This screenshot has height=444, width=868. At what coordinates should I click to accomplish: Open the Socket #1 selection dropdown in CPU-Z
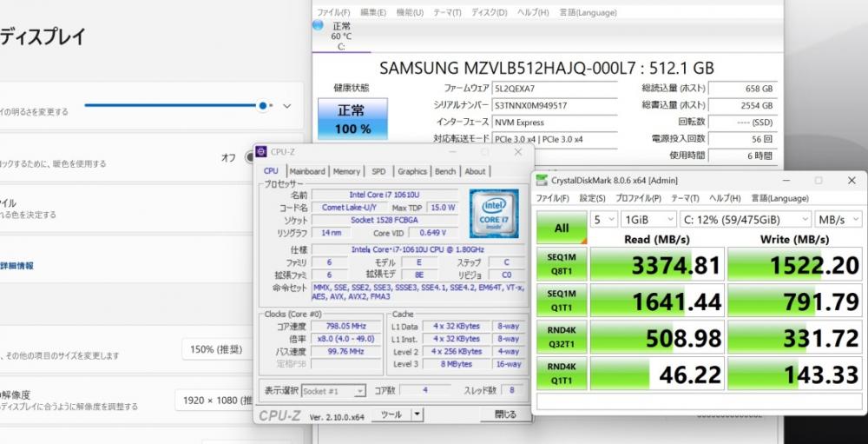(x=333, y=391)
